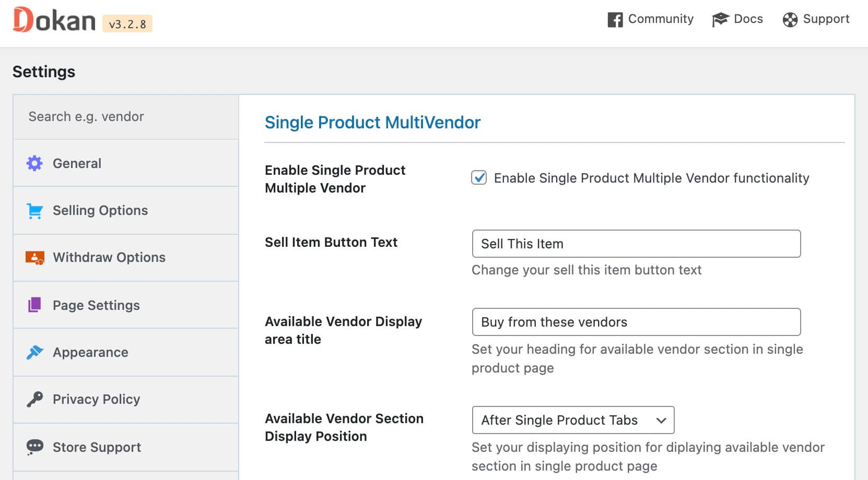Open Page Settings via its page icon
This screenshot has height=480, width=868.
34,305
